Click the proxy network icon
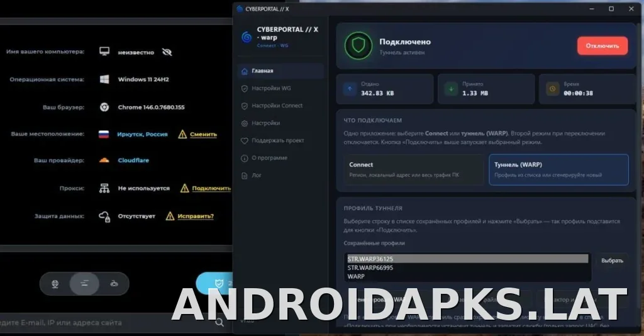The width and height of the screenshot is (644, 336). pyautogui.click(x=104, y=188)
